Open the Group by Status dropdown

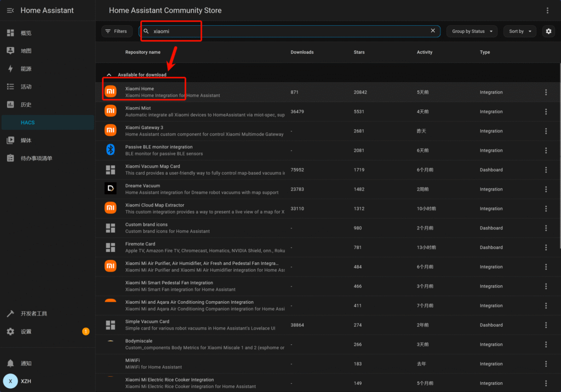coord(472,31)
